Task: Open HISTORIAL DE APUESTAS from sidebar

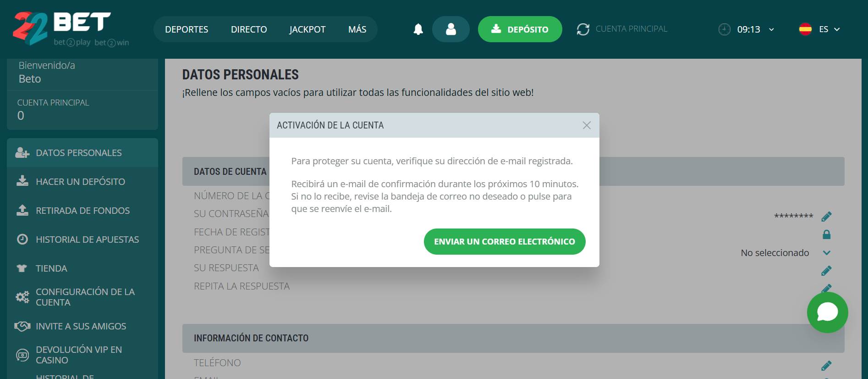Action: (87, 240)
